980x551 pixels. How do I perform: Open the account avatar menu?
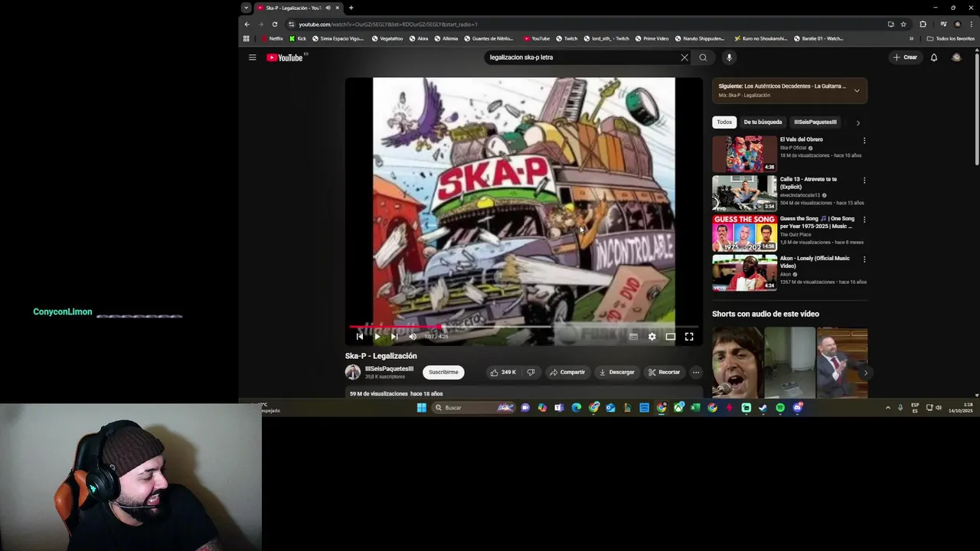pyautogui.click(x=956, y=57)
